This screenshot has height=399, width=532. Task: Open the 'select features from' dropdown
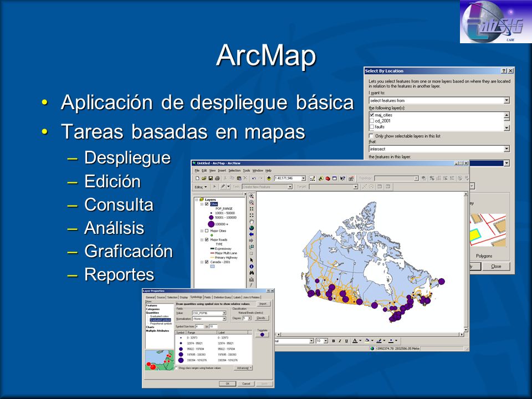click(x=507, y=100)
